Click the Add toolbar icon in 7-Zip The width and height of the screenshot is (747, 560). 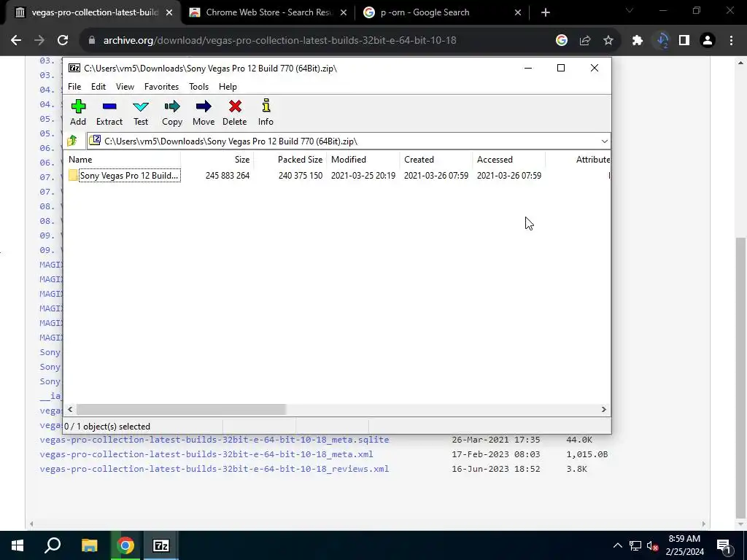[x=78, y=113]
